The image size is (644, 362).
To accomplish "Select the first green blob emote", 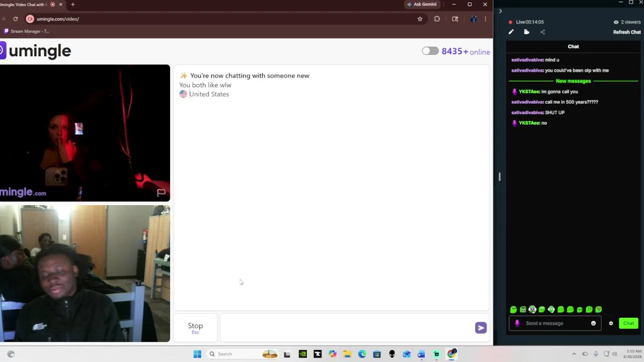I will point(513,310).
